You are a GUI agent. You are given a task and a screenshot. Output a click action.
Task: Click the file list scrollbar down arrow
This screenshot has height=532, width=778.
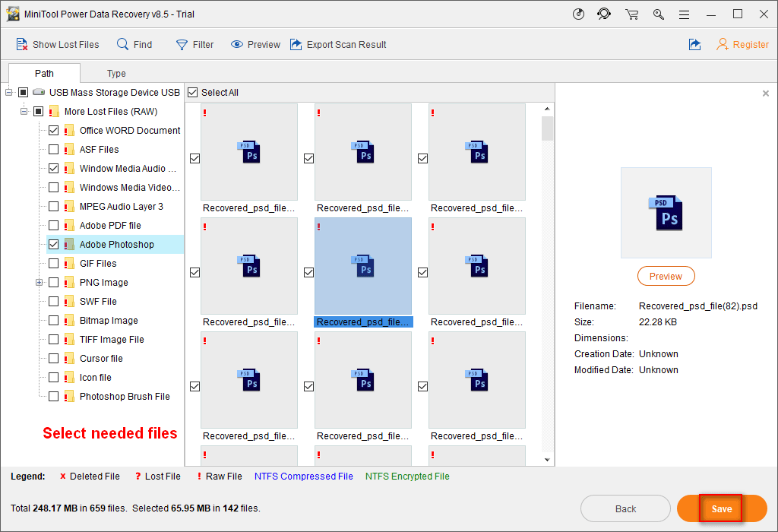click(x=547, y=460)
